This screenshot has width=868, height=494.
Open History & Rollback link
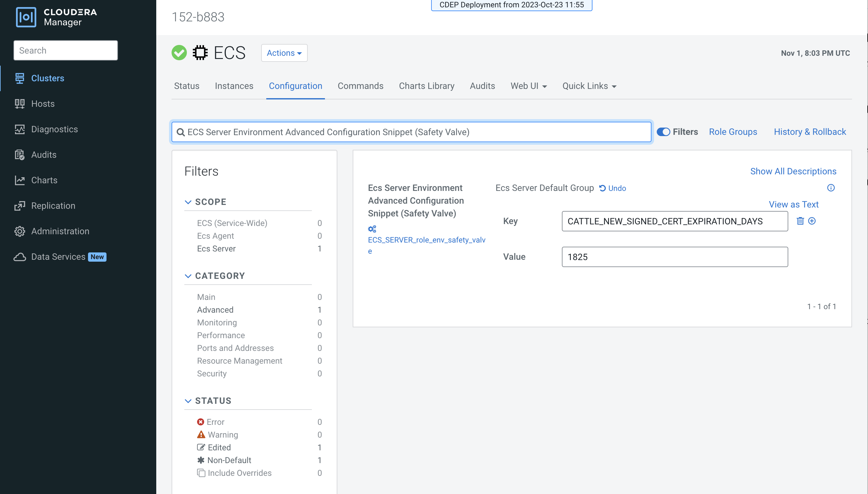coord(810,132)
